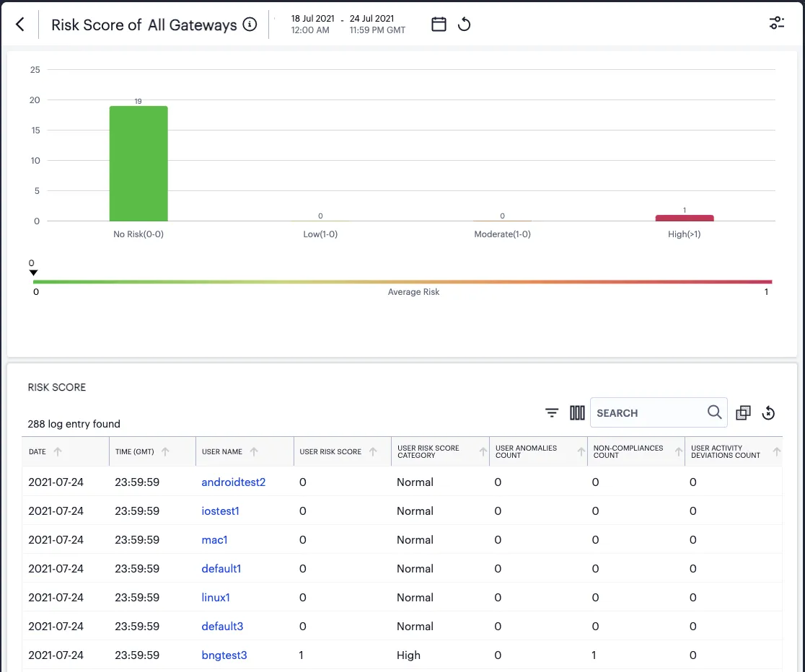Open the bngtest3 user link
This screenshot has height=672, width=805.
click(x=224, y=655)
